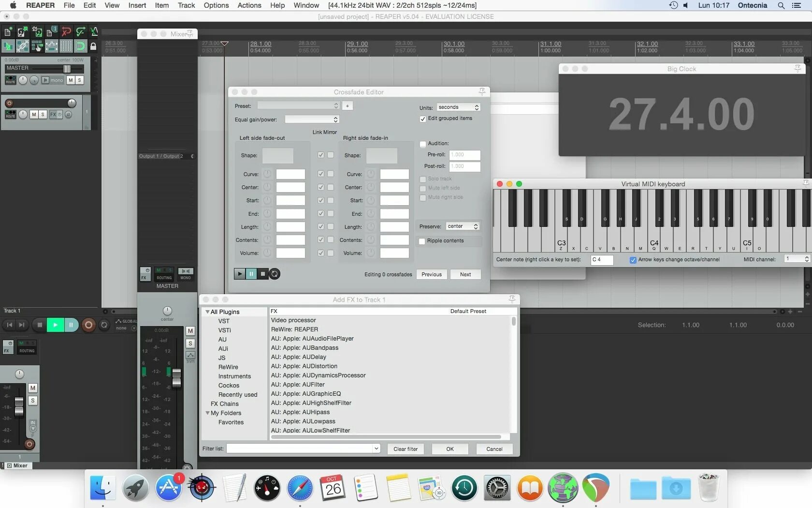Screen dimensions: 812x508
Task: Enable Ripple contents checkbox
Action: (x=422, y=241)
